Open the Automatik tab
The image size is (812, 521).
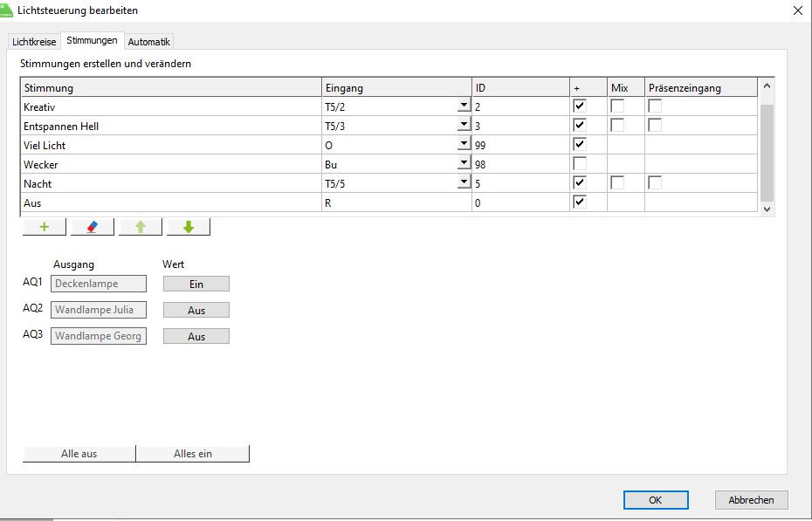pos(148,42)
